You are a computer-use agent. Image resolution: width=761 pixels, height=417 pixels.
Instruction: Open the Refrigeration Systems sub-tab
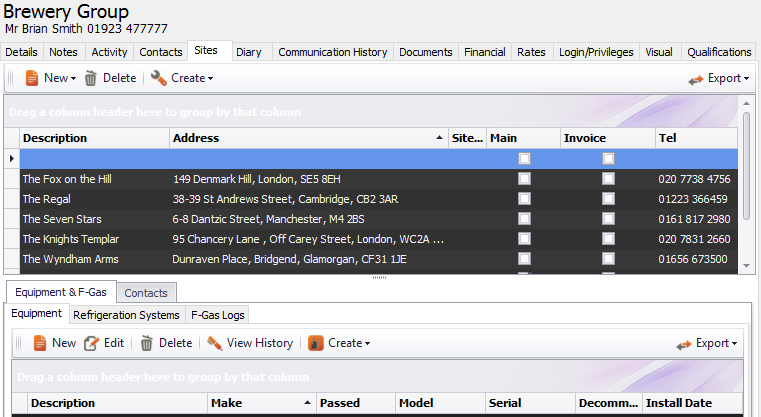click(126, 315)
